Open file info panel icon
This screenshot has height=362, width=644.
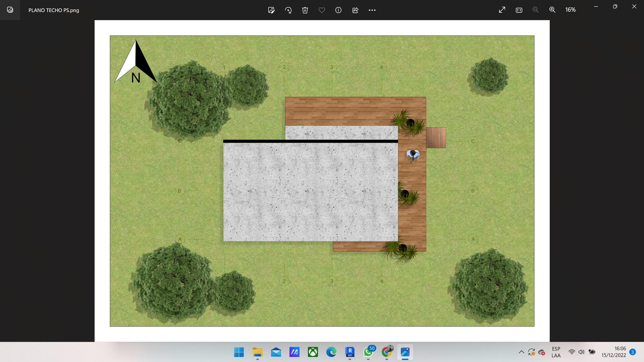338,10
